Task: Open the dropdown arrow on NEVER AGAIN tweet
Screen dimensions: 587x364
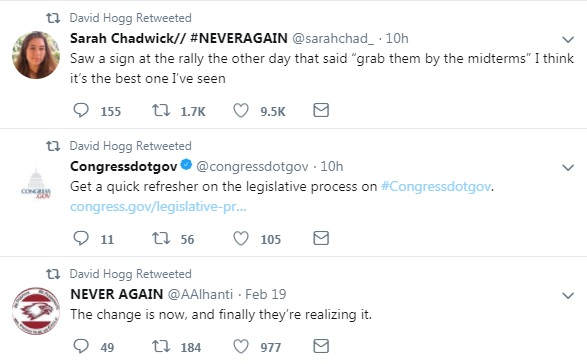Action: tap(568, 295)
